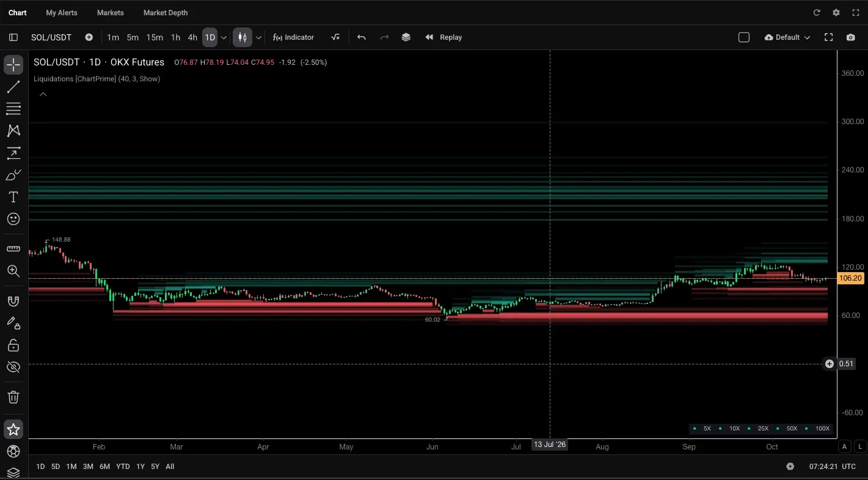Open the favorites star toolbar
The width and height of the screenshot is (868, 480).
pyautogui.click(x=13, y=429)
